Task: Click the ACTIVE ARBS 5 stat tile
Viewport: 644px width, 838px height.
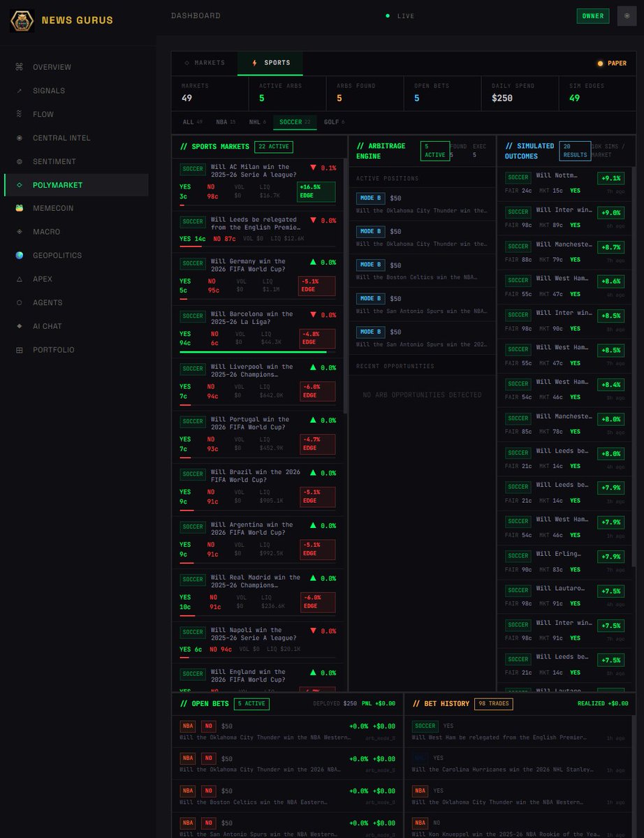Action: point(288,92)
